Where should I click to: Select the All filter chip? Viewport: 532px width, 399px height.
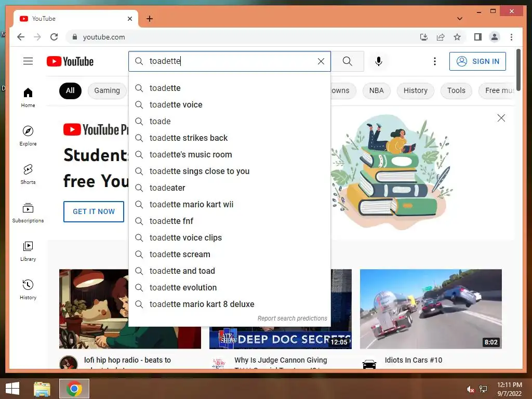click(70, 90)
